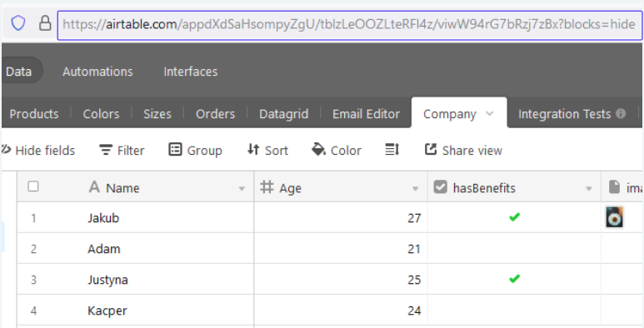Toggle hasBenefits cell for Kacper
This screenshot has height=328, width=644.
[514, 310]
